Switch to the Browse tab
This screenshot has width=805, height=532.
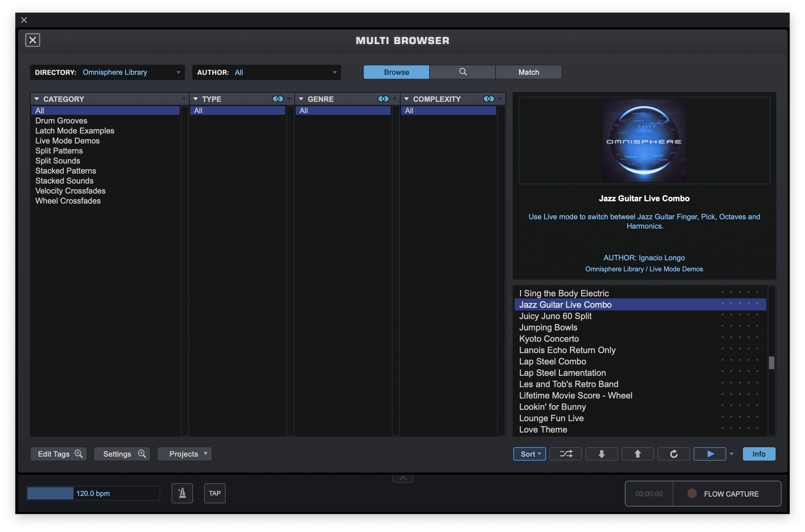click(396, 72)
